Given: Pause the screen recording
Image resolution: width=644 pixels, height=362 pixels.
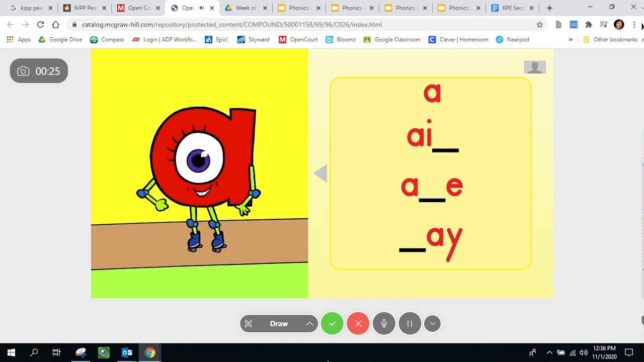Looking at the screenshot, I should coord(410,324).
